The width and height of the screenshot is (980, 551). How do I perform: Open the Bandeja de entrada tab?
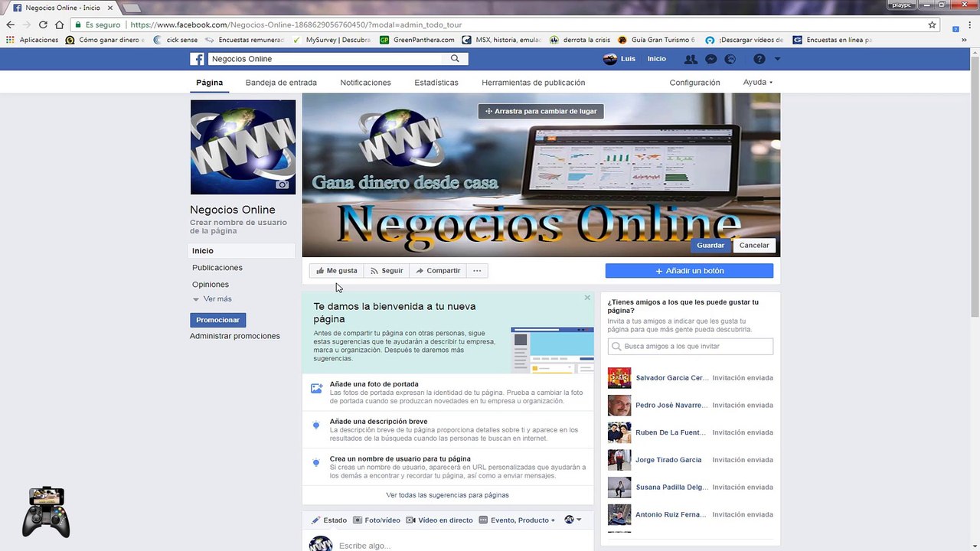281,83
